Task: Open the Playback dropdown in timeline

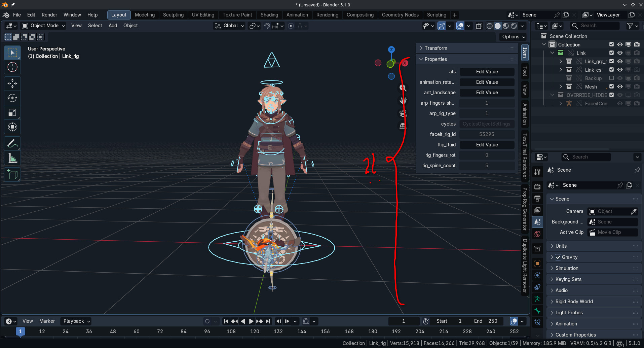Action: pyautogui.click(x=76, y=321)
